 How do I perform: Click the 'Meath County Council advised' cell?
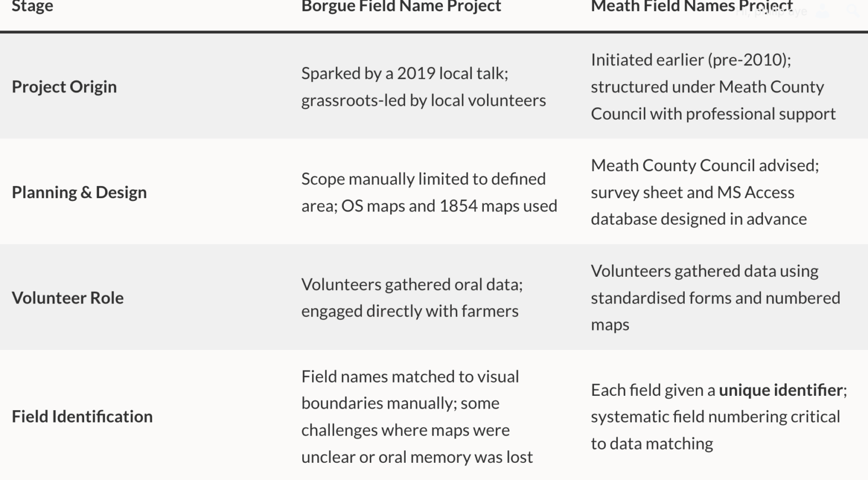[x=704, y=166]
